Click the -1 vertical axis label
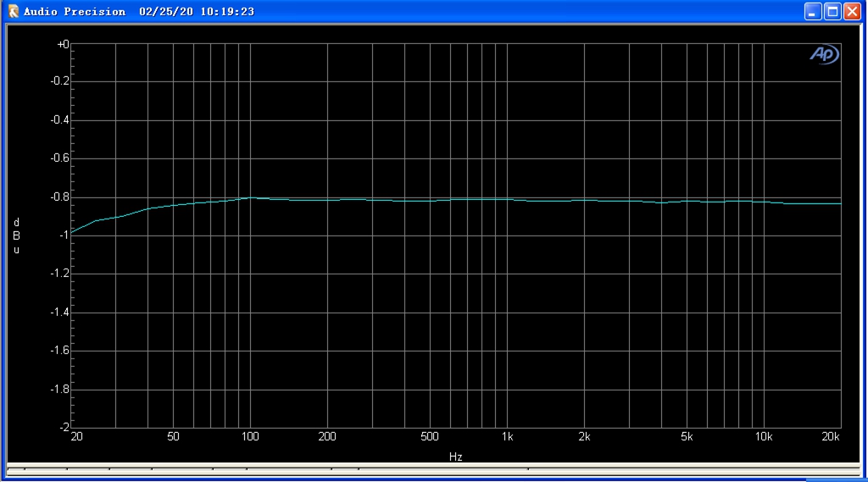Viewport: 868px width, 482px height. [64, 235]
